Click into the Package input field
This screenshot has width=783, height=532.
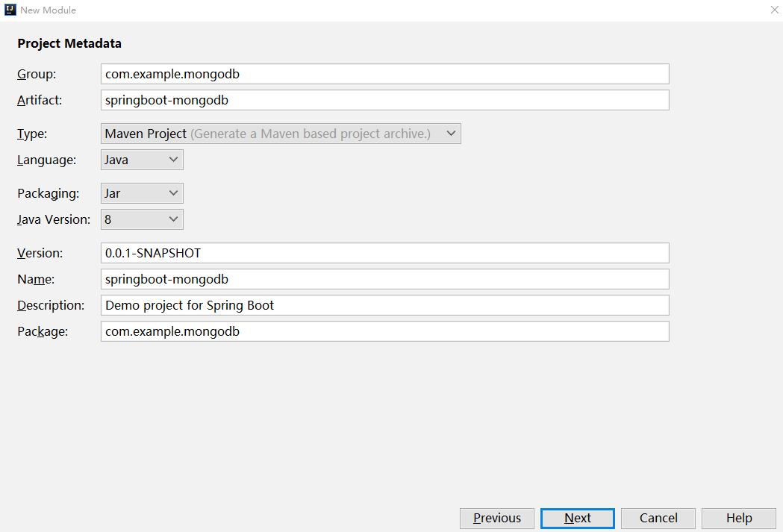pyautogui.click(x=384, y=331)
